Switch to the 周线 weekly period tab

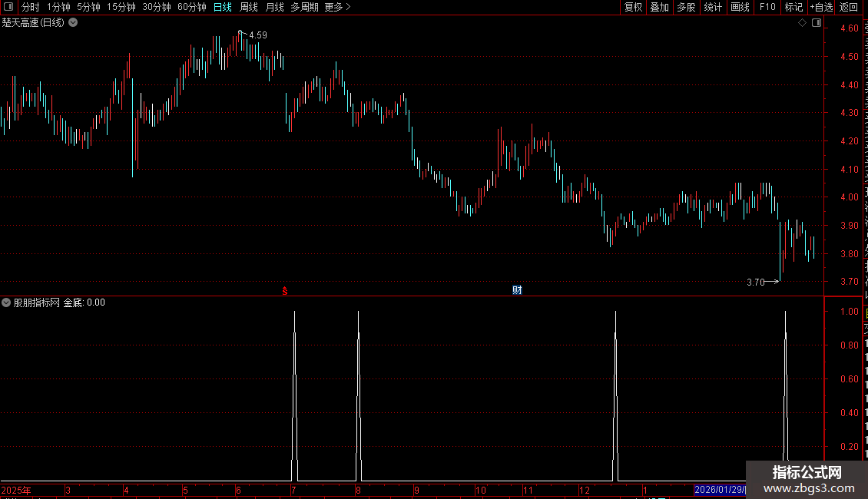pos(249,7)
